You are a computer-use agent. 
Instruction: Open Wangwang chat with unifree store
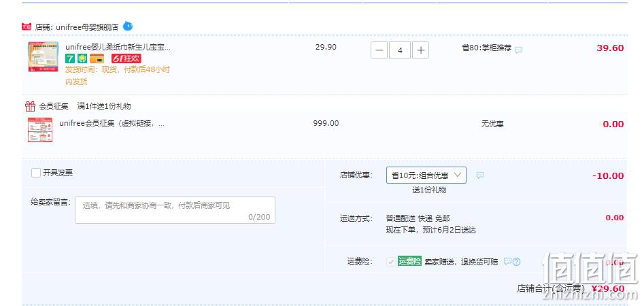128,27
